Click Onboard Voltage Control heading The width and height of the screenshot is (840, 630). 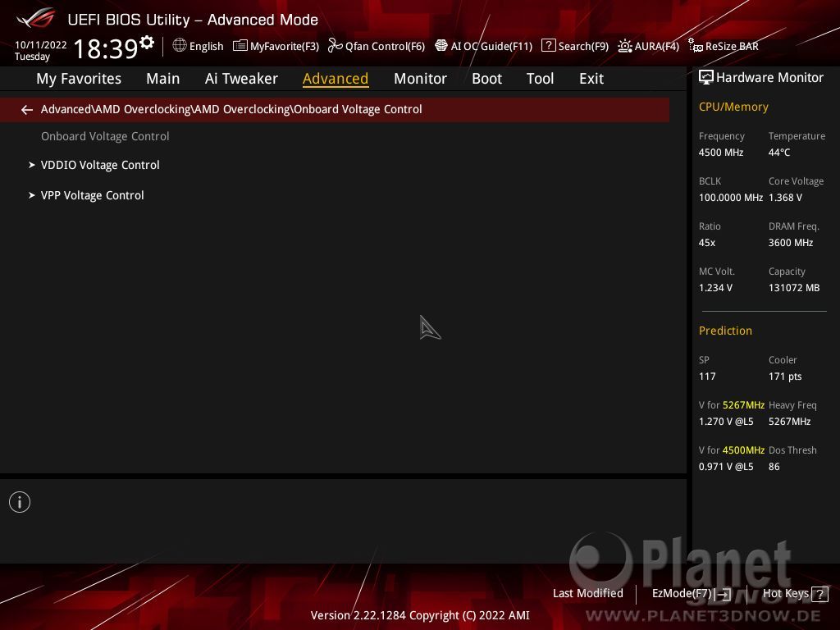[105, 136]
